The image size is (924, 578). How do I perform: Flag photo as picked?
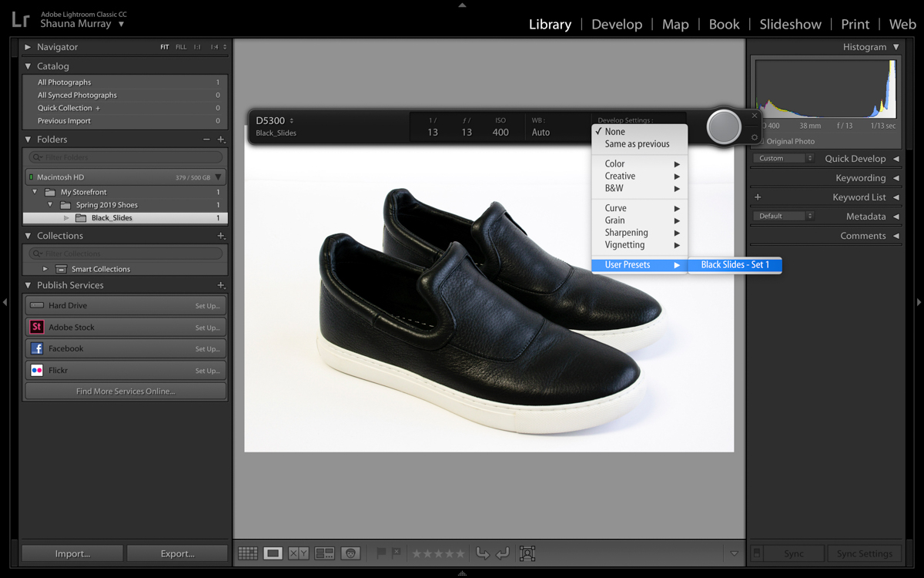[381, 553]
